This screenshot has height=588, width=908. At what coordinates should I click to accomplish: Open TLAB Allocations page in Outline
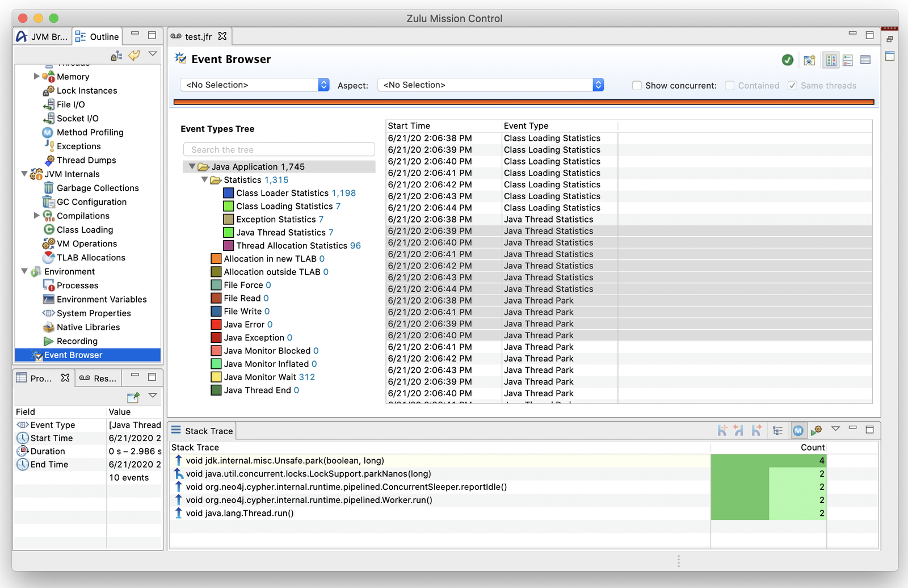(91, 258)
